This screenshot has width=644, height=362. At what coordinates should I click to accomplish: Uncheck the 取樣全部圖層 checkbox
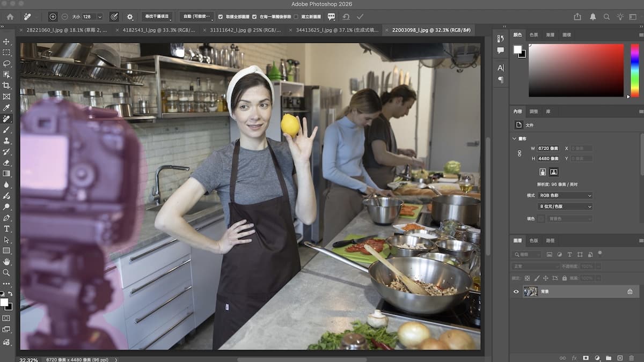pos(221,17)
